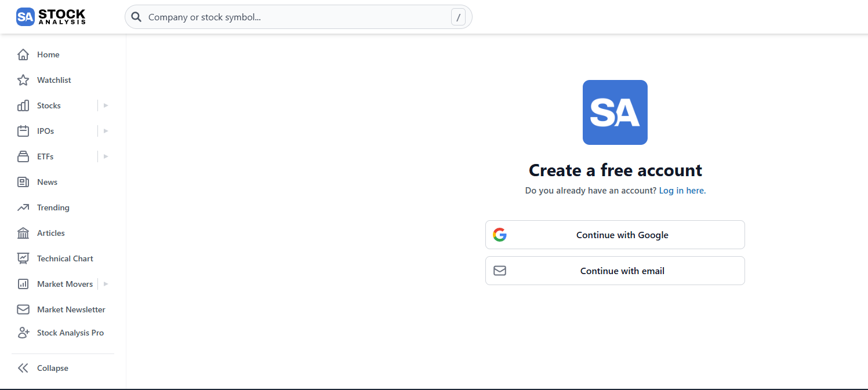
Task: Expand the Market Movers submenu arrow
Action: tap(106, 284)
